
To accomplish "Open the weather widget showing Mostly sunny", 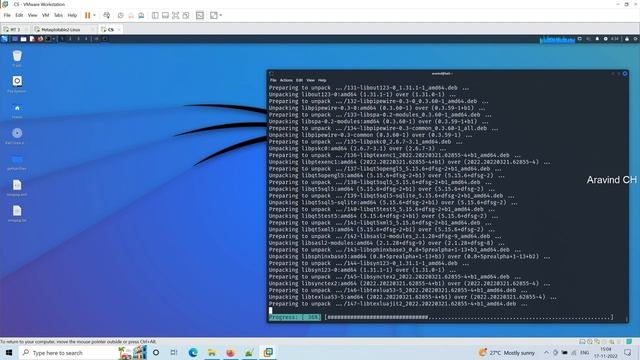I will pyautogui.click(x=507, y=353).
